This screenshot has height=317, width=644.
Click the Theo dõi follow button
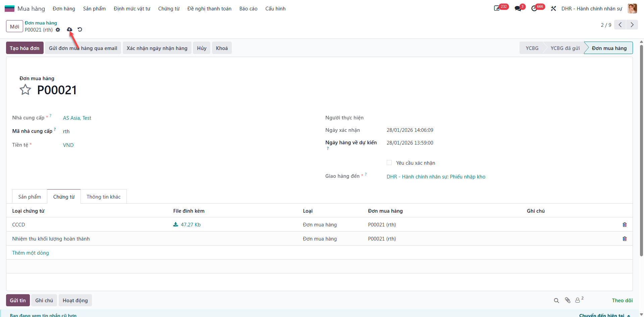click(x=622, y=301)
